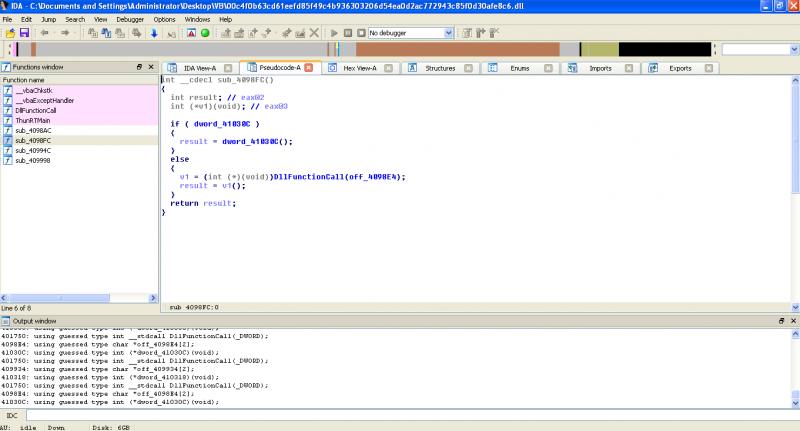Switch to the Structures tab
800x431 pixels.
tap(440, 68)
